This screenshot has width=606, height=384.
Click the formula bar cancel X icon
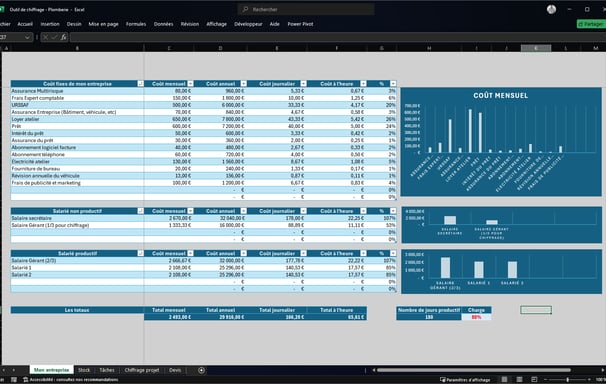(45, 37)
